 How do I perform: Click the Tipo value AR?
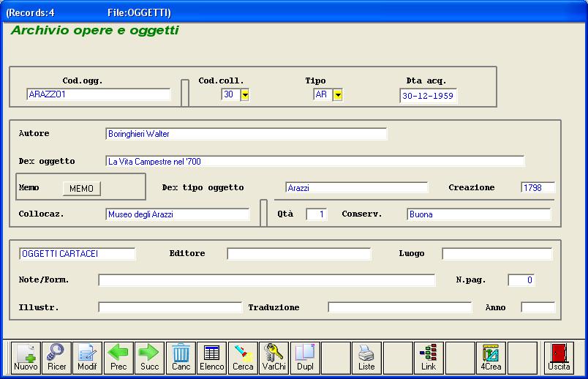[323, 94]
